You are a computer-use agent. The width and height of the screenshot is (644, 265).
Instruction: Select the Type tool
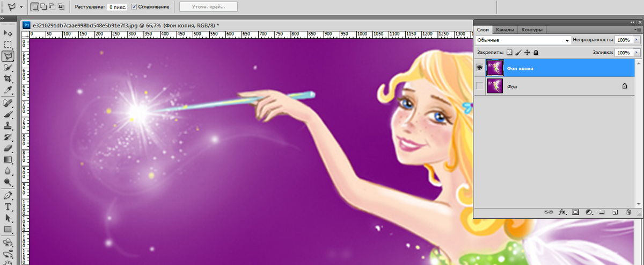coord(8,206)
